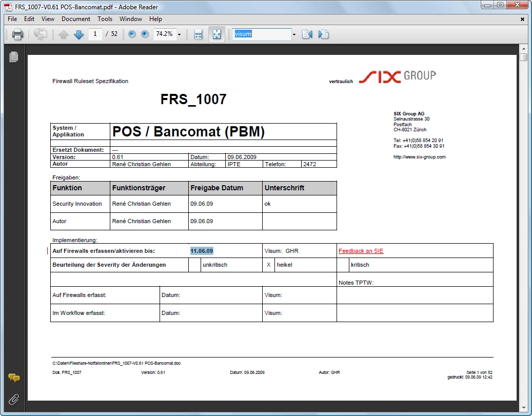The width and height of the screenshot is (532, 416).
Task: Click the vertraulich label
Action: [x=341, y=82]
